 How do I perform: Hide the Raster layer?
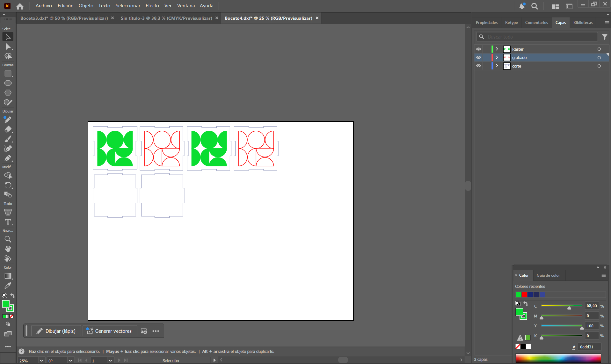pyautogui.click(x=478, y=49)
